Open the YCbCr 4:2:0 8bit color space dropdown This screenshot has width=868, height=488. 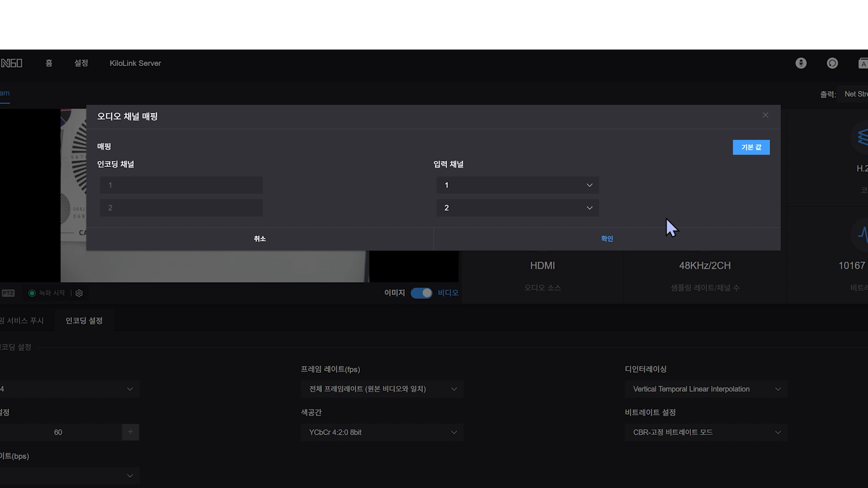[382, 432]
